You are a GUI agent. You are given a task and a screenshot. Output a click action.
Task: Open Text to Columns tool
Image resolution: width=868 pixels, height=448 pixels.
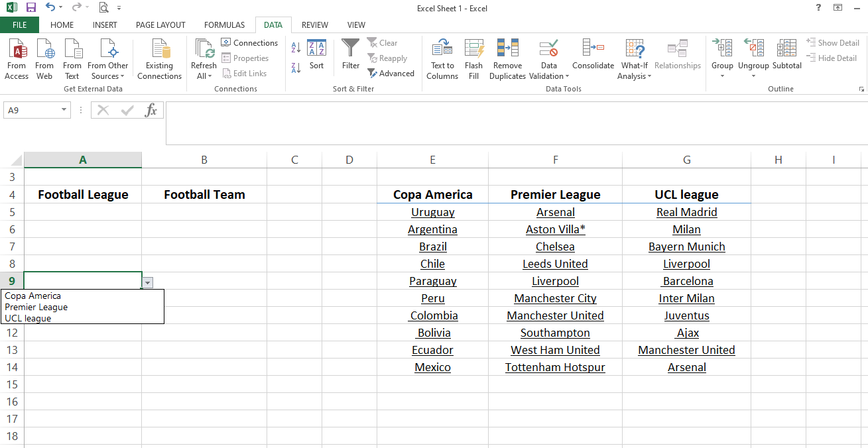point(442,50)
